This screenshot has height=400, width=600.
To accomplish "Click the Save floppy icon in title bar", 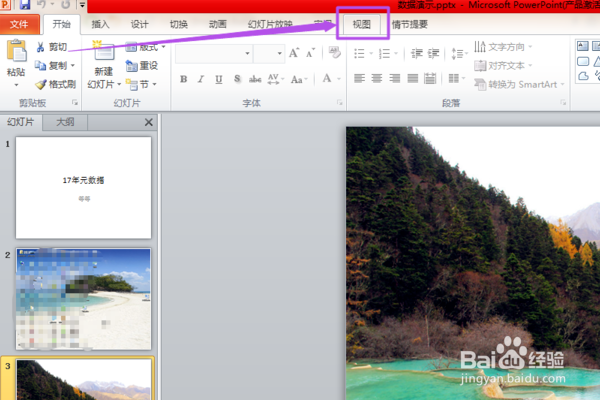I will click(25, 5).
